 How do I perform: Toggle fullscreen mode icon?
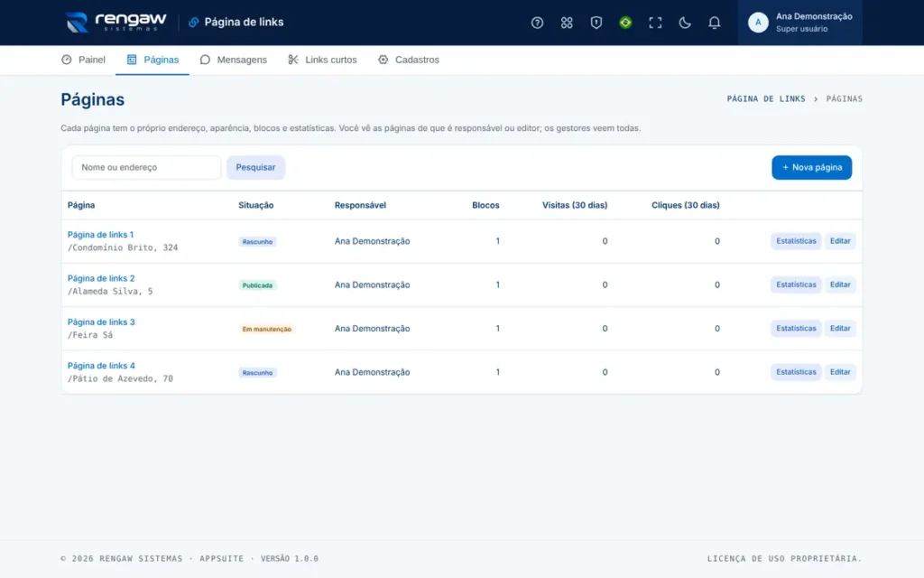click(x=655, y=23)
